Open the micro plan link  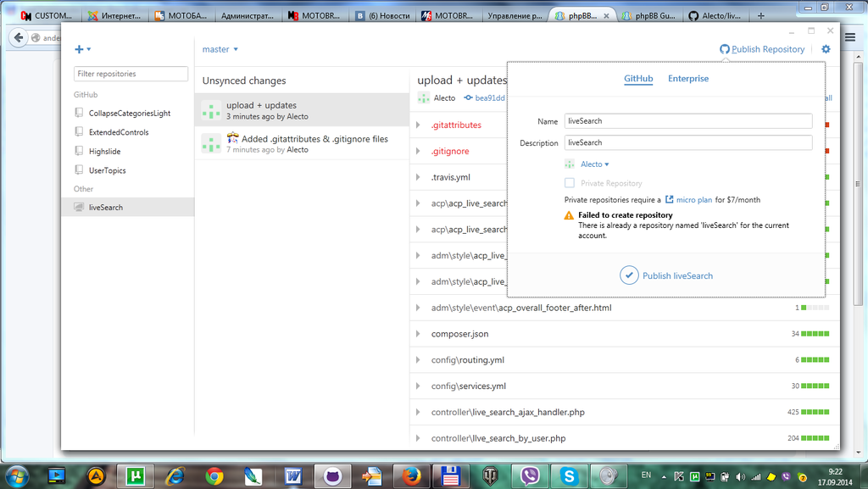(x=693, y=200)
